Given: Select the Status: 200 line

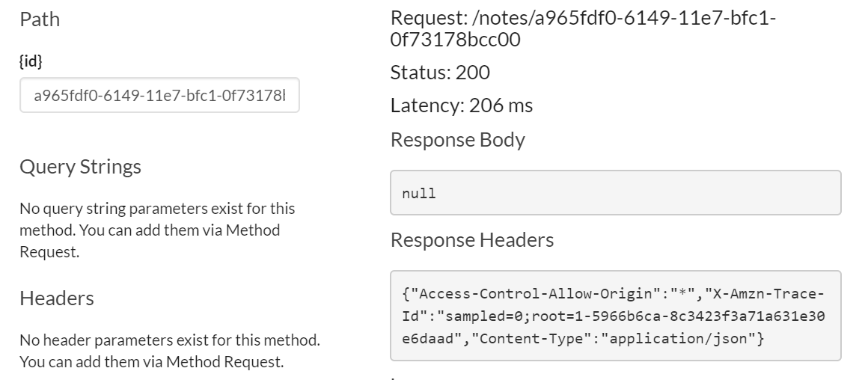Looking at the screenshot, I should pyautogui.click(x=440, y=73).
